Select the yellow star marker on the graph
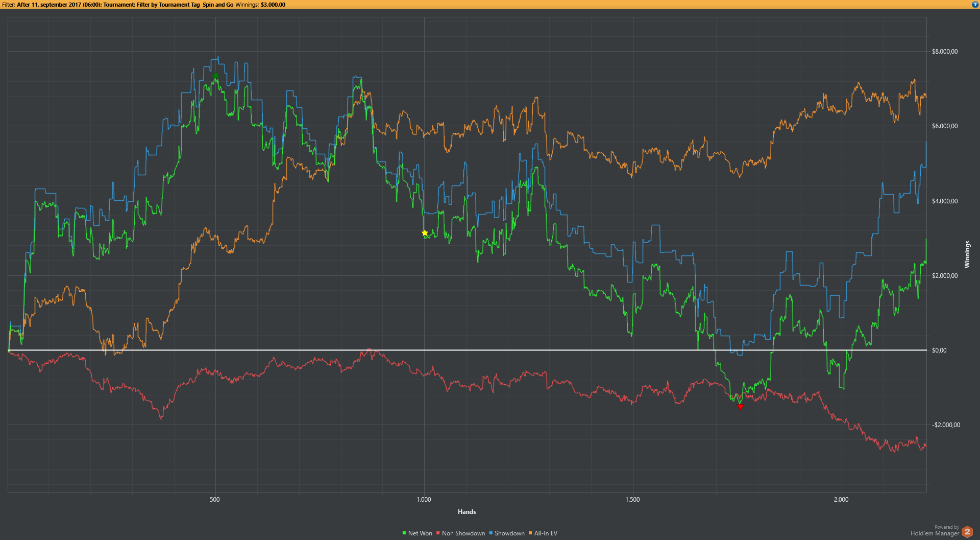This screenshot has width=980, height=540. (x=425, y=233)
